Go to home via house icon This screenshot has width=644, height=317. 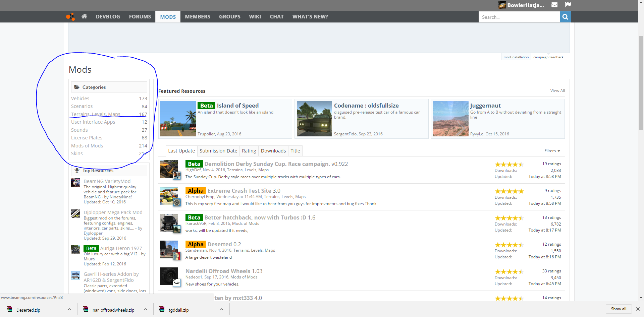tap(84, 16)
